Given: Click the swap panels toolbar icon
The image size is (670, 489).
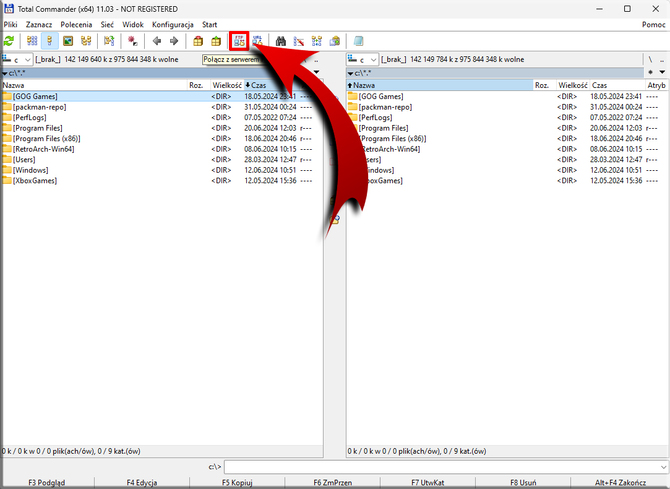Looking at the screenshot, I should click(x=109, y=41).
